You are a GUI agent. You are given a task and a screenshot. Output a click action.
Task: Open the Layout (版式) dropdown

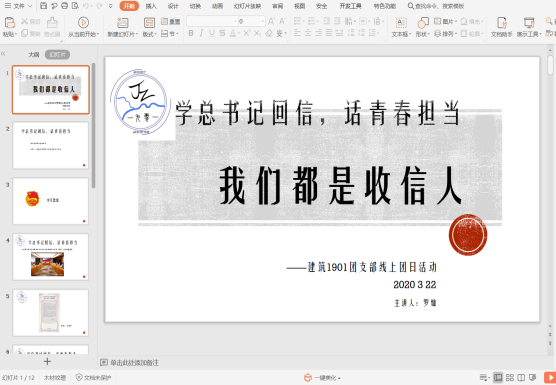[x=149, y=34]
